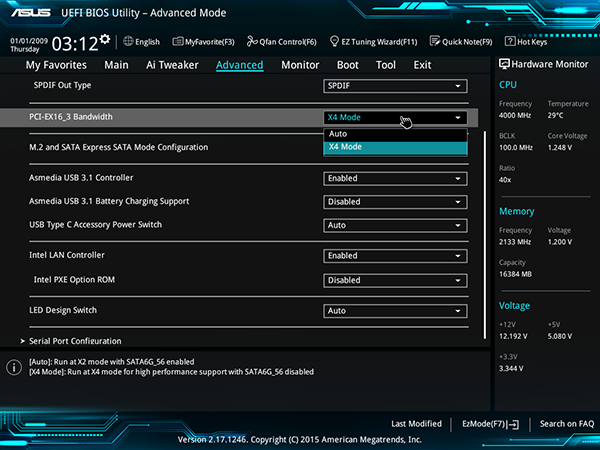
Task: Select the Asmedia USB 3.1 Controller label
Action: (81, 178)
